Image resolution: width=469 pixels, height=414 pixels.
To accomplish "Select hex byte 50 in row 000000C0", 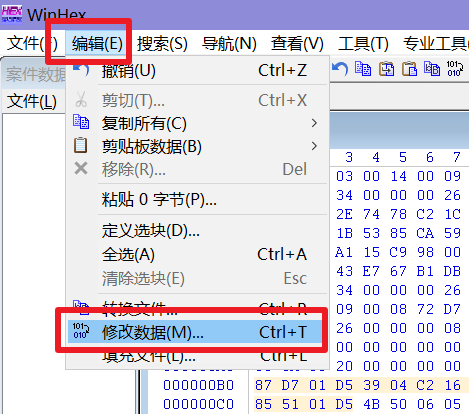I will click(x=398, y=404).
